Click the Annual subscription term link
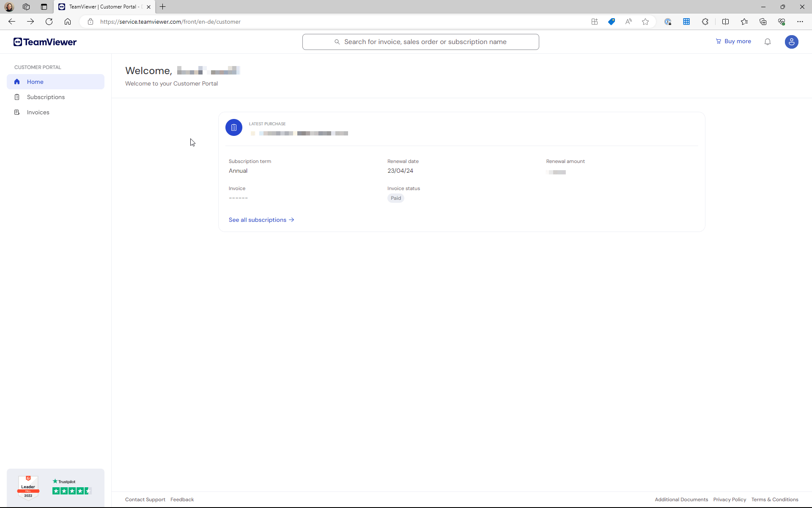This screenshot has height=508, width=812. (x=238, y=170)
